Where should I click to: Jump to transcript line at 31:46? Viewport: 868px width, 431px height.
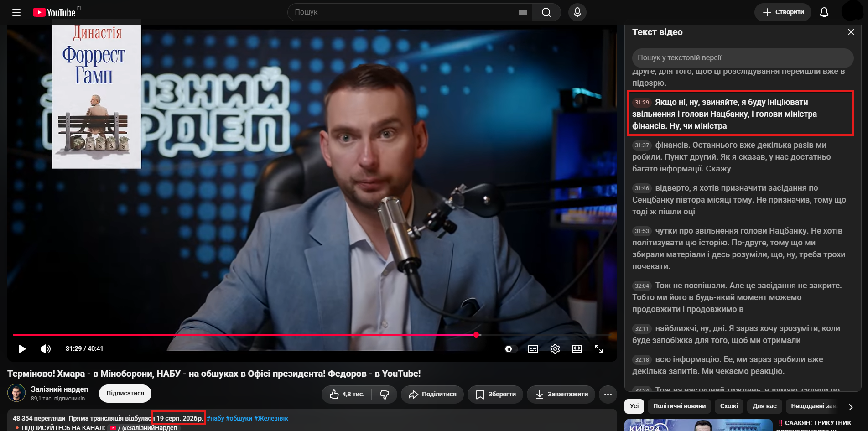point(740,200)
